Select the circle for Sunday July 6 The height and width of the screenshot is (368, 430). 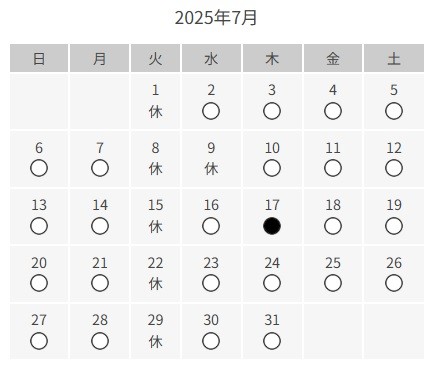39,168
